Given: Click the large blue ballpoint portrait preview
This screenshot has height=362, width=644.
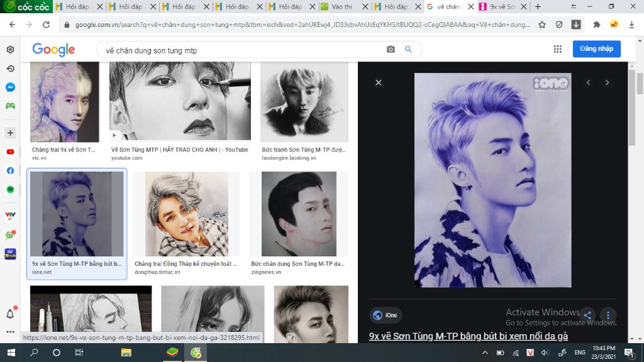Looking at the screenshot, I should coord(492,180).
